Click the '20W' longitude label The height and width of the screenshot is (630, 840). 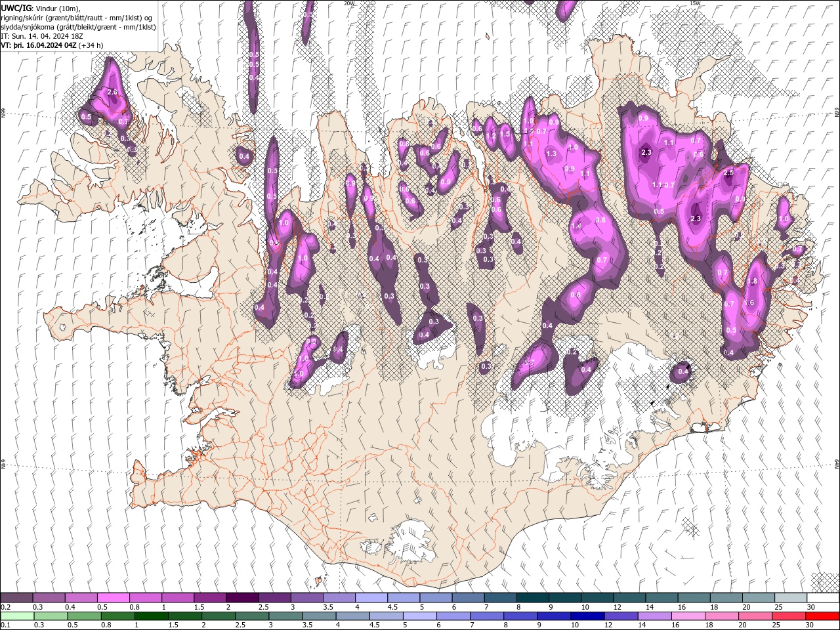349,3
